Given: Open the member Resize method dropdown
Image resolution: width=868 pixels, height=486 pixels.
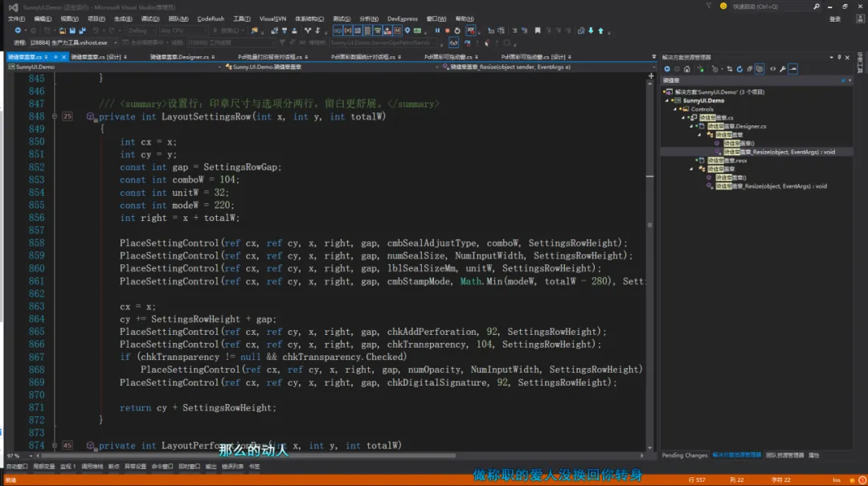Looking at the screenshot, I should point(548,67).
